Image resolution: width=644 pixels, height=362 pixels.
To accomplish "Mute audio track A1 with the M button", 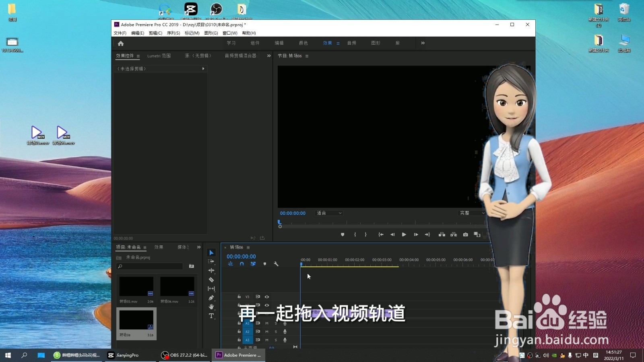I will (266, 323).
